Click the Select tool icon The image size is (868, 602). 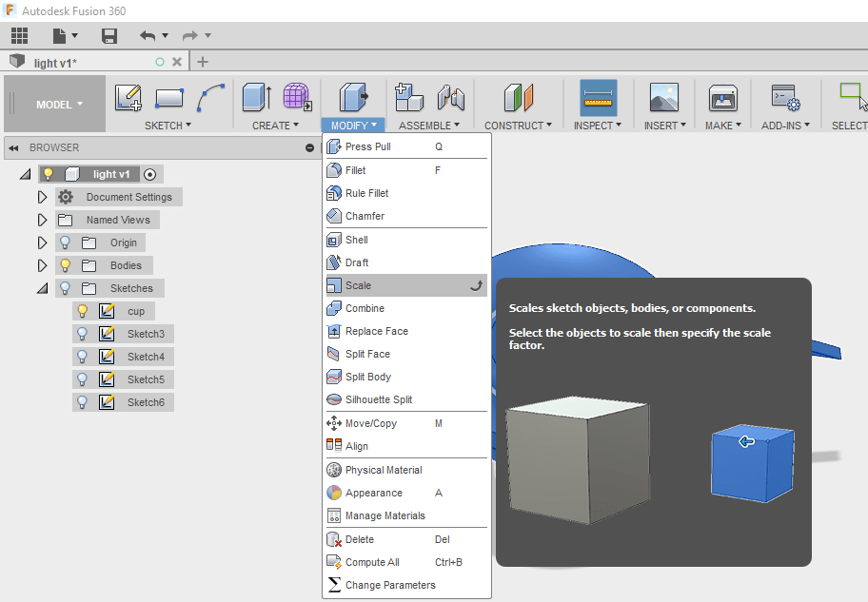click(853, 97)
